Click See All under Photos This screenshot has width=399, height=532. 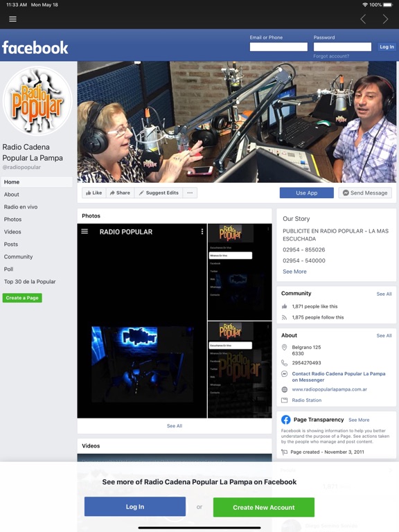(x=175, y=426)
